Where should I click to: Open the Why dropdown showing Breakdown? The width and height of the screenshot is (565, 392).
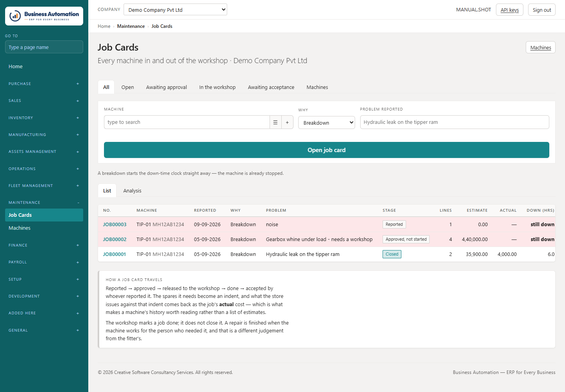[x=326, y=123]
